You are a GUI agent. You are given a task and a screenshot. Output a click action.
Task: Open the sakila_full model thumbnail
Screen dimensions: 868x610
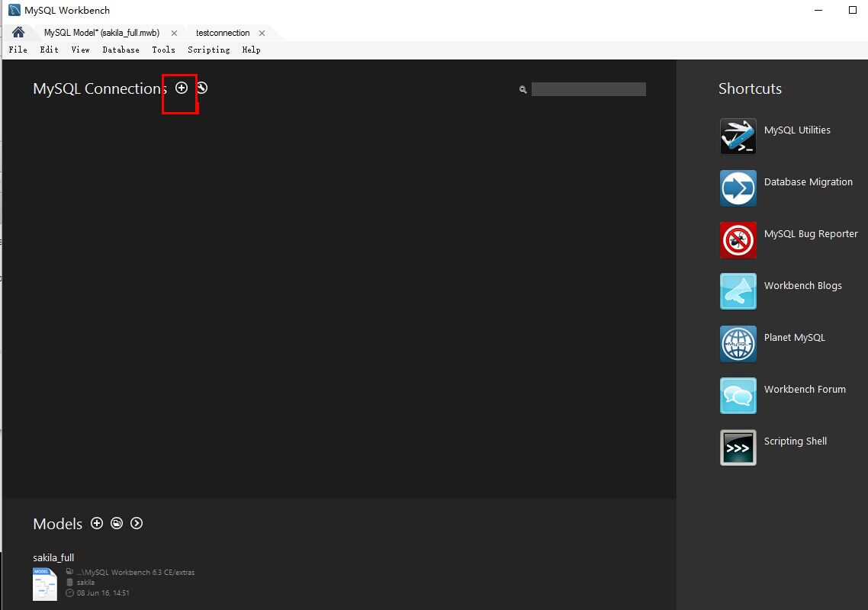pos(45,584)
